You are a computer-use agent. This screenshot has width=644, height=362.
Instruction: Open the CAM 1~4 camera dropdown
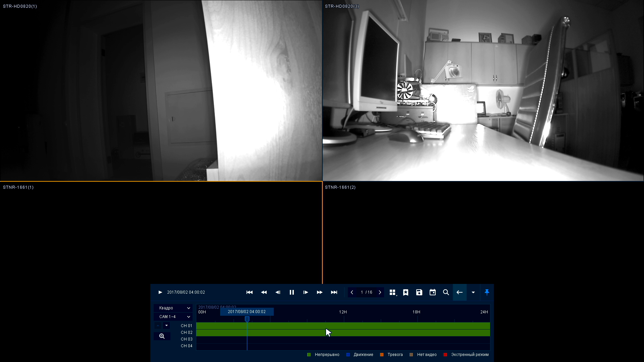coord(173,316)
